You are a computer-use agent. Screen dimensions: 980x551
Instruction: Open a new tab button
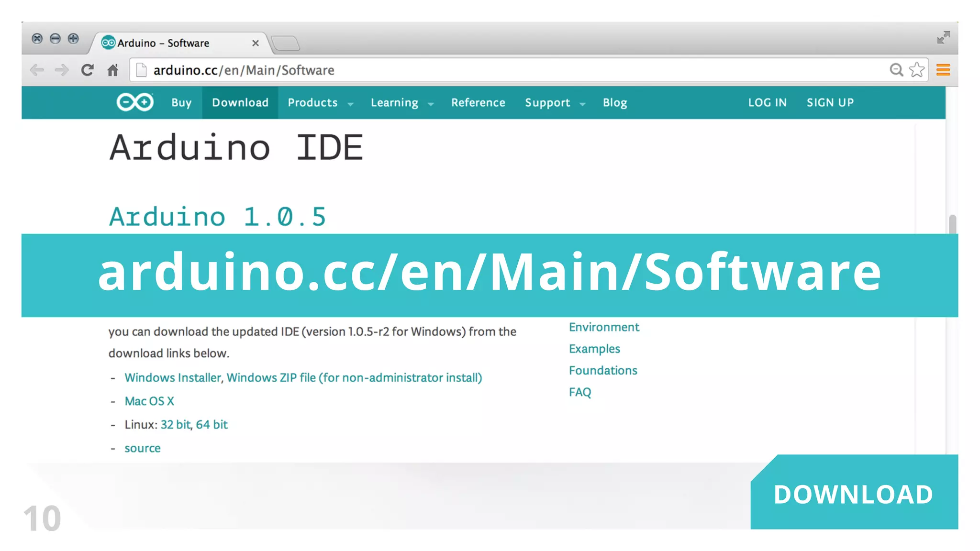(286, 44)
